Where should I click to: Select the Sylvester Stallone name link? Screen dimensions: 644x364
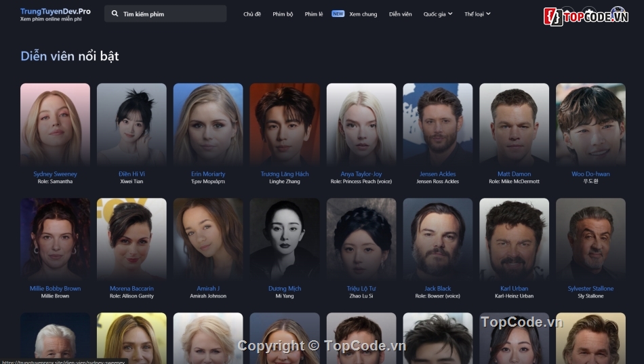click(590, 289)
